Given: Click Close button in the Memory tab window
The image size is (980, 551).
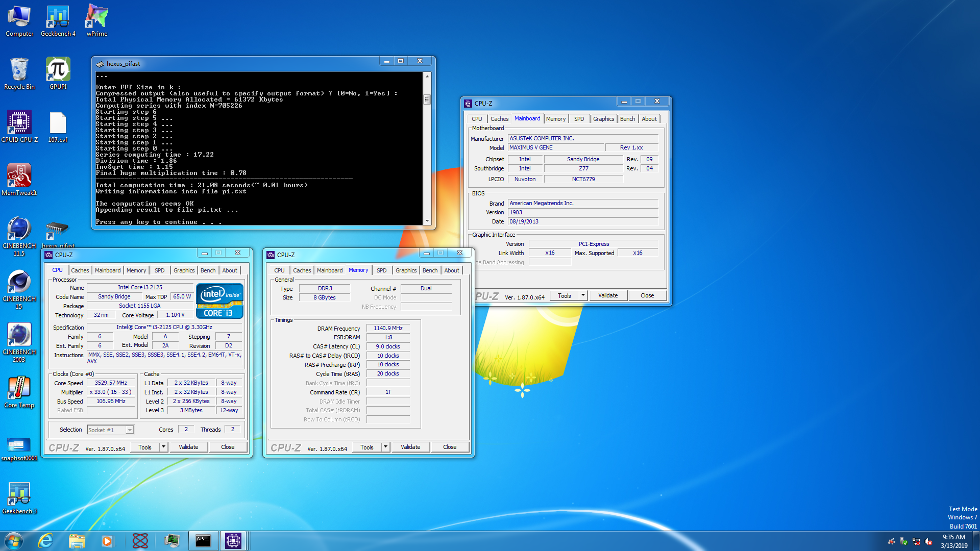Looking at the screenshot, I should [x=450, y=447].
